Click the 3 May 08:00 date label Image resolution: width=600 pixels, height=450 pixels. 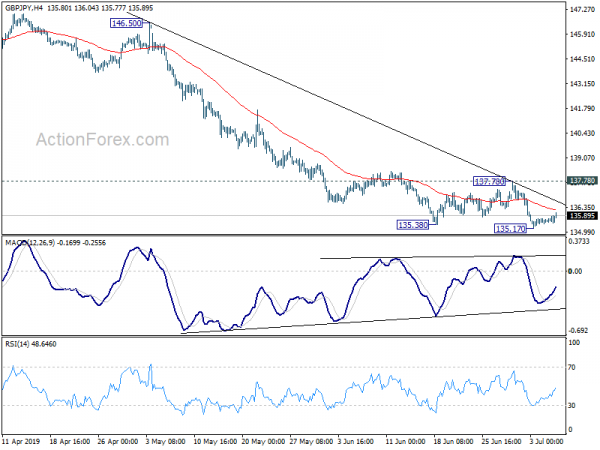tap(166, 441)
